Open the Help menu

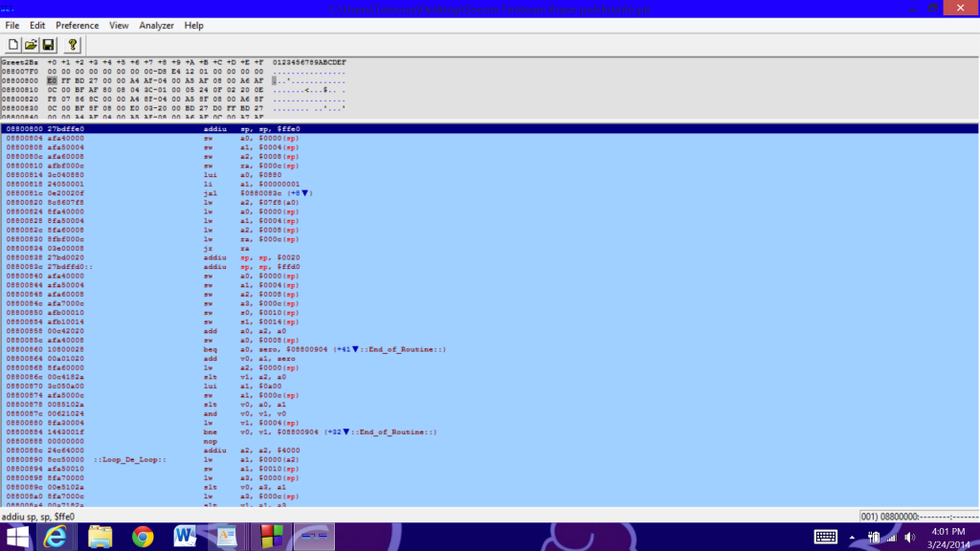[193, 26]
